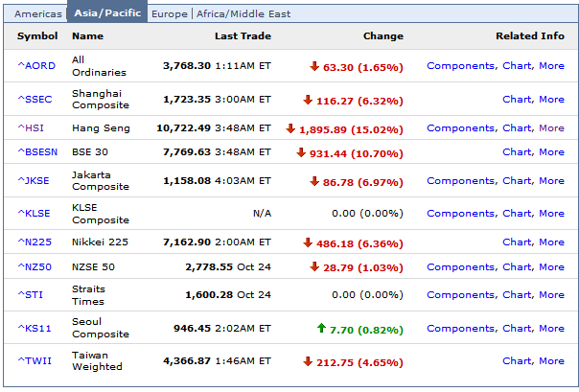Switch to the Americas tab

(x=38, y=14)
